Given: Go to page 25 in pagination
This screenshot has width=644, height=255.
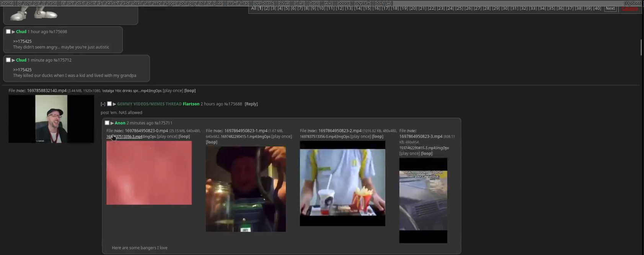Looking at the screenshot, I should [459, 8].
